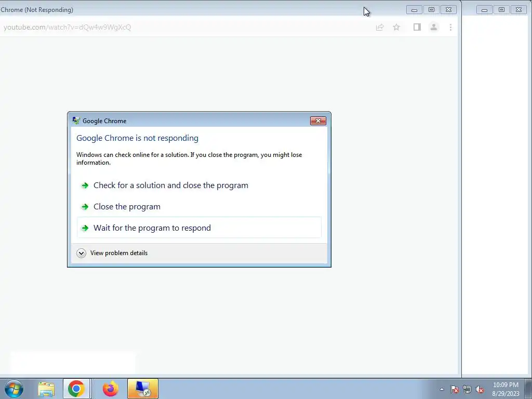Click the Google Chrome is not responding heading

(137, 138)
